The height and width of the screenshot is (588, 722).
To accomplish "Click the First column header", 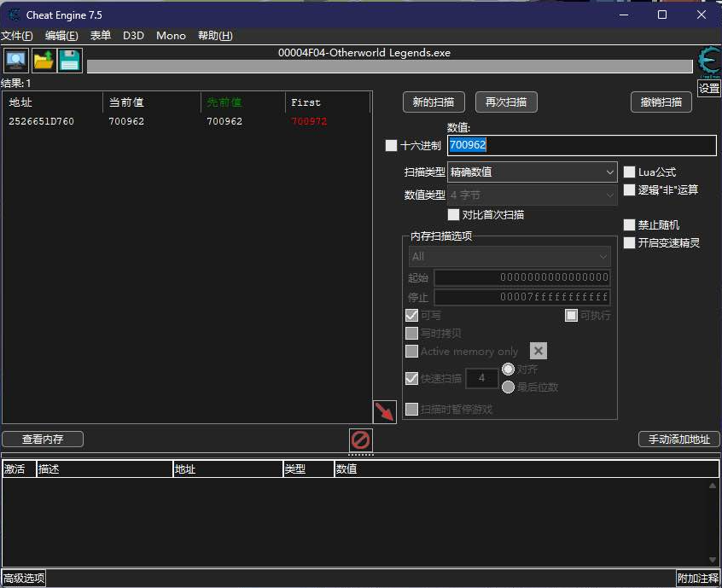I will point(328,102).
